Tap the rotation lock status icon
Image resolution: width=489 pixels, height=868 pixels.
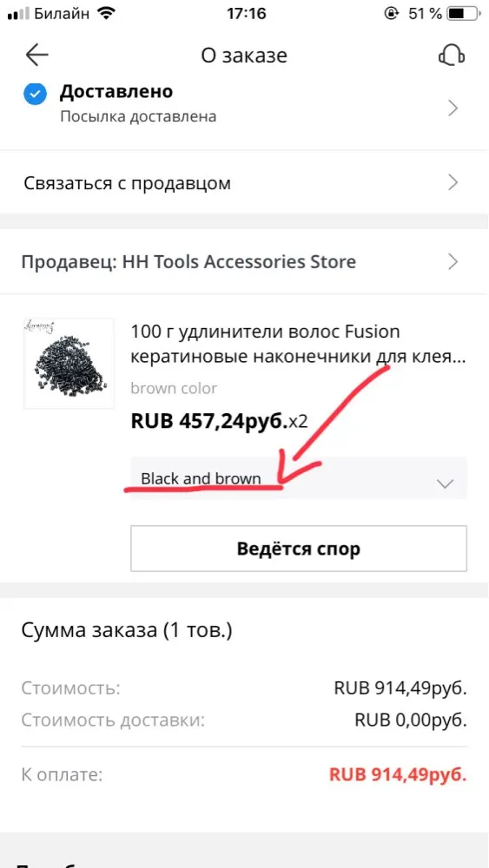pos(391,13)
